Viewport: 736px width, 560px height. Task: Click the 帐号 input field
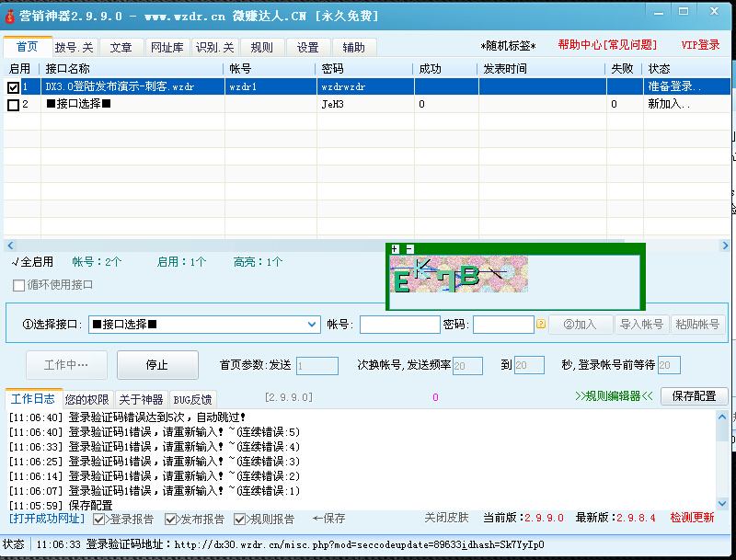click(x=399, y=325)
